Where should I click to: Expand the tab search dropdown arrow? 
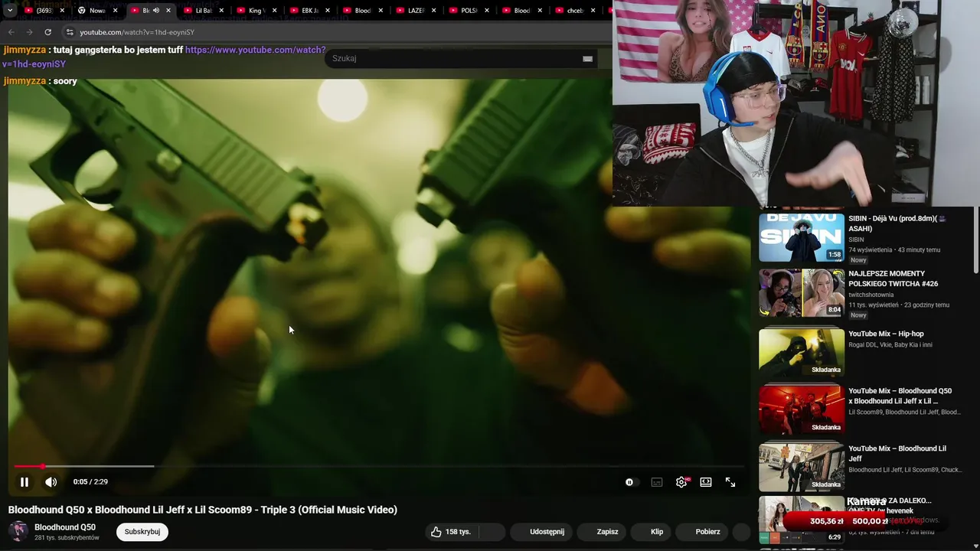10,11
